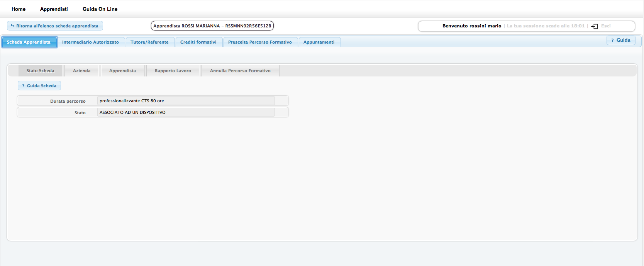Click the Durata percorso field
The image size is (644, 266).
tap(185, 101)
